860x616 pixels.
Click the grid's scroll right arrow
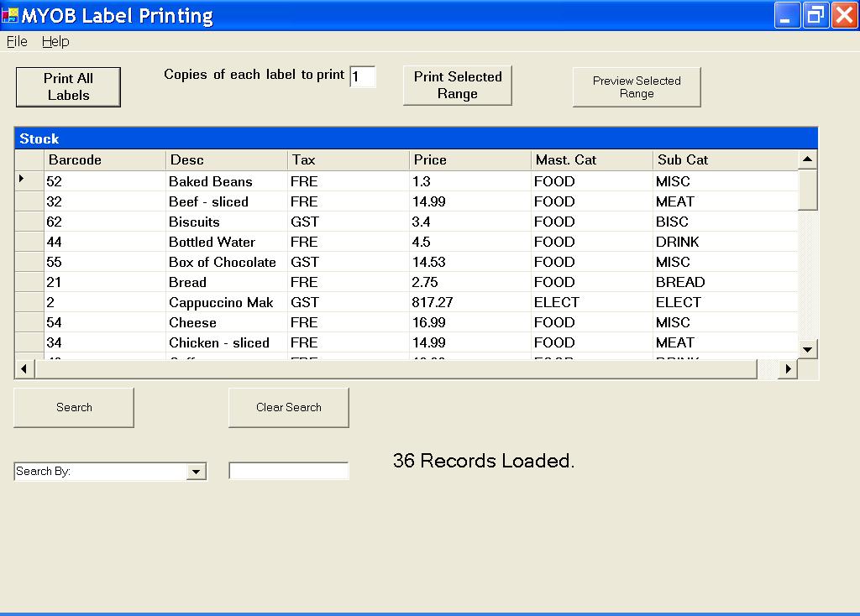tap(788, 368)
